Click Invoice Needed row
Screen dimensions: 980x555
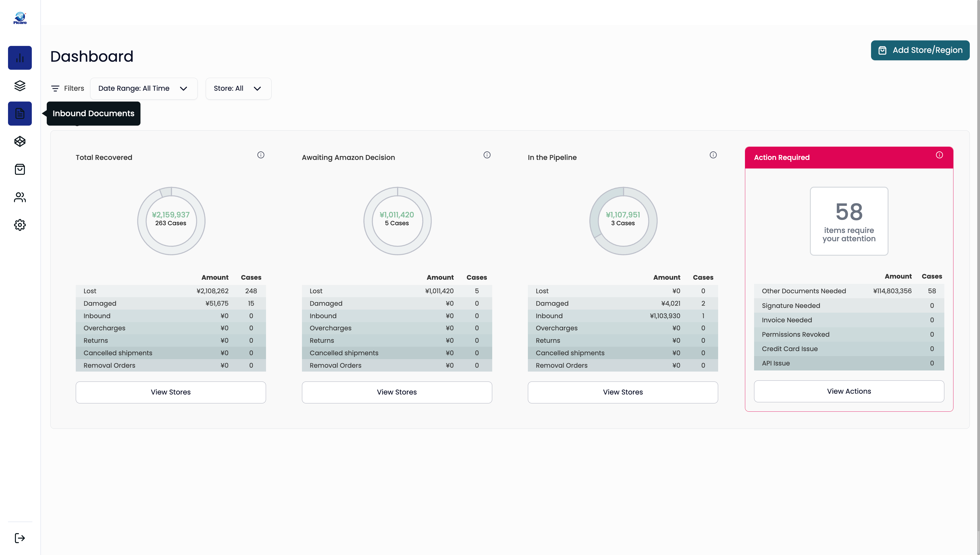coord(849,320)
